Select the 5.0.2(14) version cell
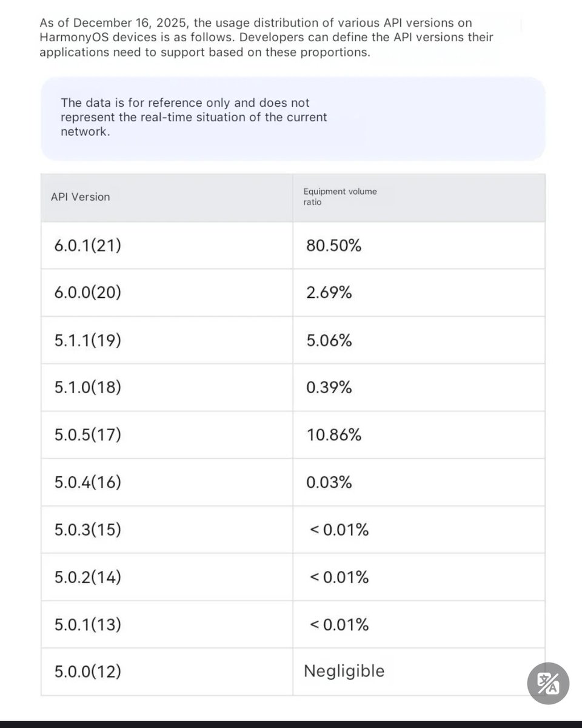This screenshot has height=728, width=582. pyautogui.click(x=167, y=577)
